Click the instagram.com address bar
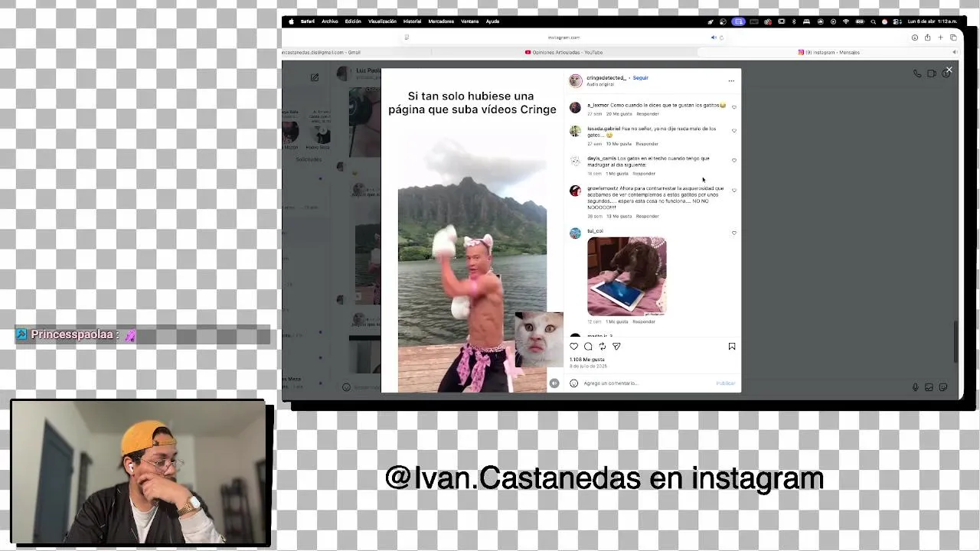980x551 pixels. (563, 37)
